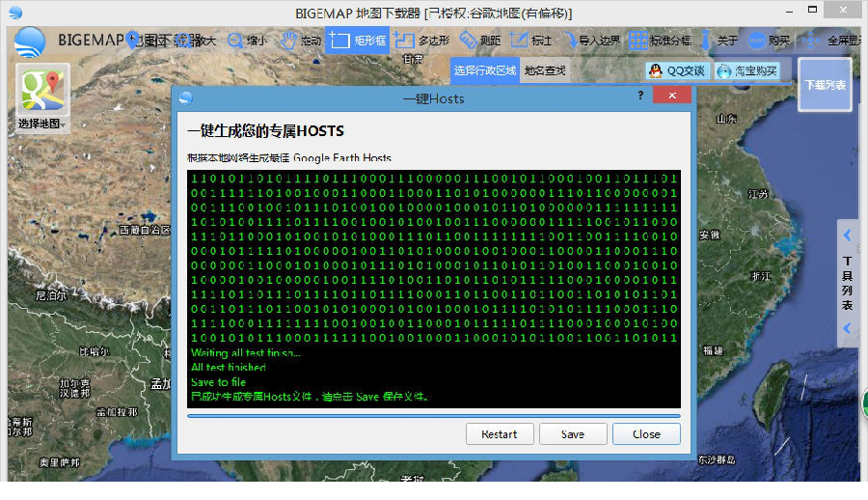The image size is (868, 500).
Task: Toggle 全屏显示 fullscreen display
Action: coord(832,41)
